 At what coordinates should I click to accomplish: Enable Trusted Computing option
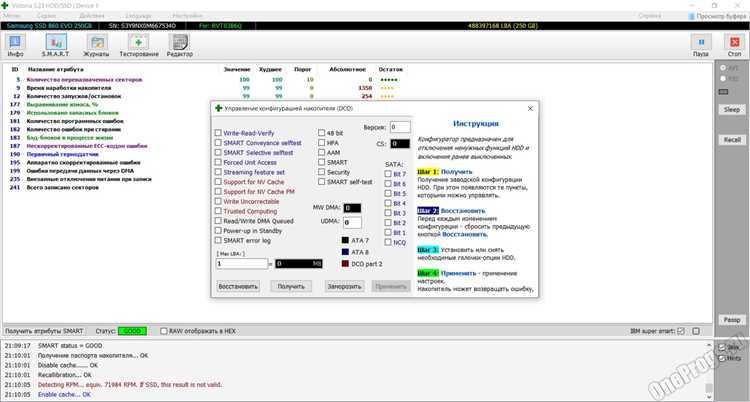(x=218, y=211)
